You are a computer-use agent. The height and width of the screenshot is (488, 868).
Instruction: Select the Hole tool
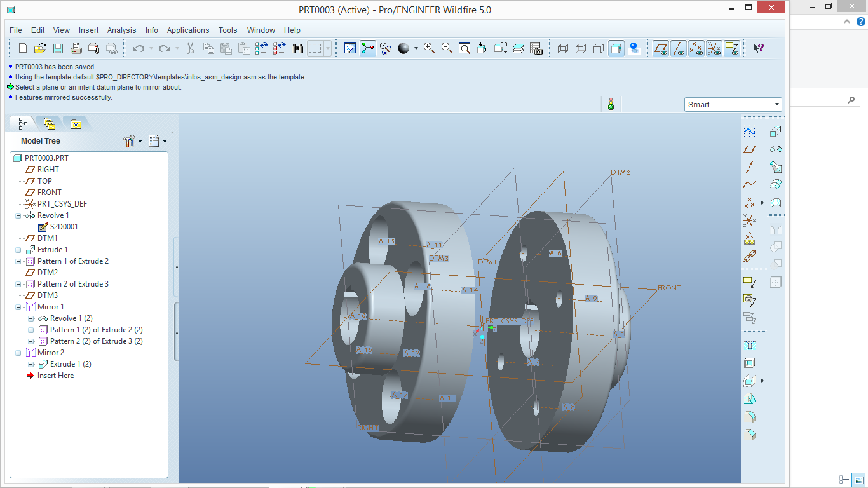point(750,346)
